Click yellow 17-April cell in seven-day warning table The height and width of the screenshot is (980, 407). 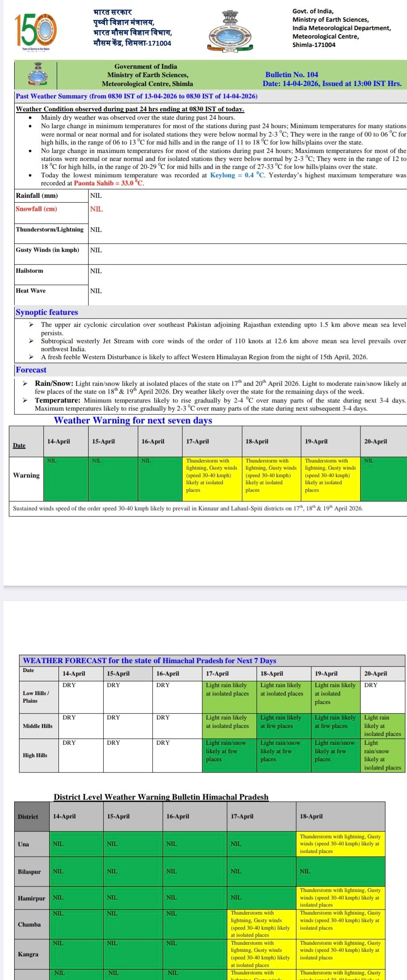[x=212, y=479]
